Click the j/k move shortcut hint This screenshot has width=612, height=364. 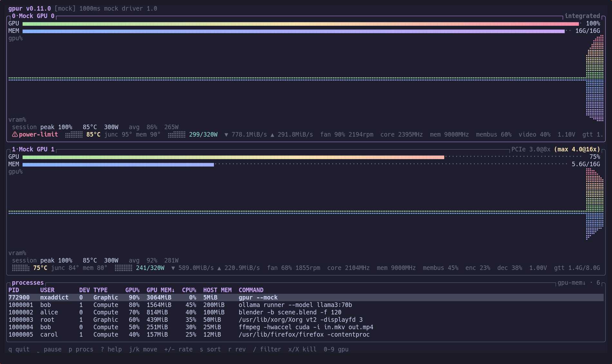(143, 349)
